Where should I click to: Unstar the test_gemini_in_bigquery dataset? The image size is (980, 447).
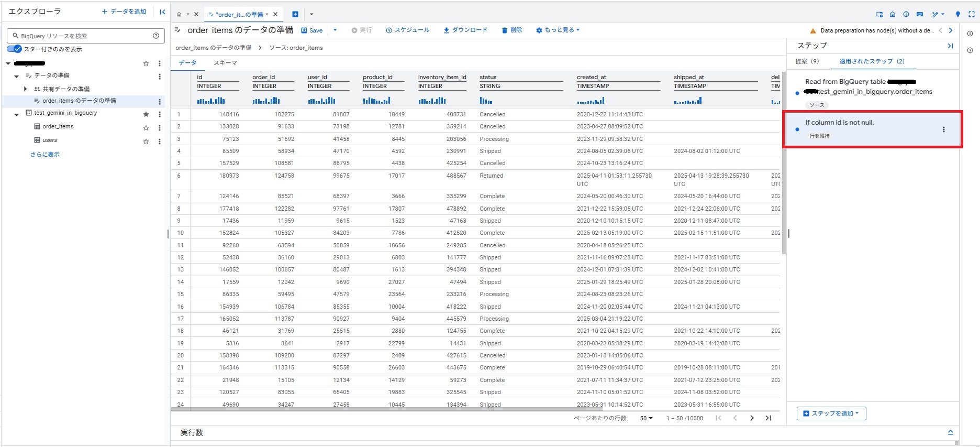pos(146,114)
